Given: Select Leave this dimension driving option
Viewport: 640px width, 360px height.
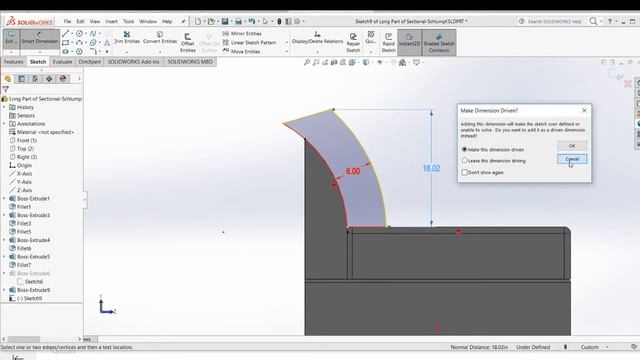Looking at the screenshot, I should [x=464, y=160].
